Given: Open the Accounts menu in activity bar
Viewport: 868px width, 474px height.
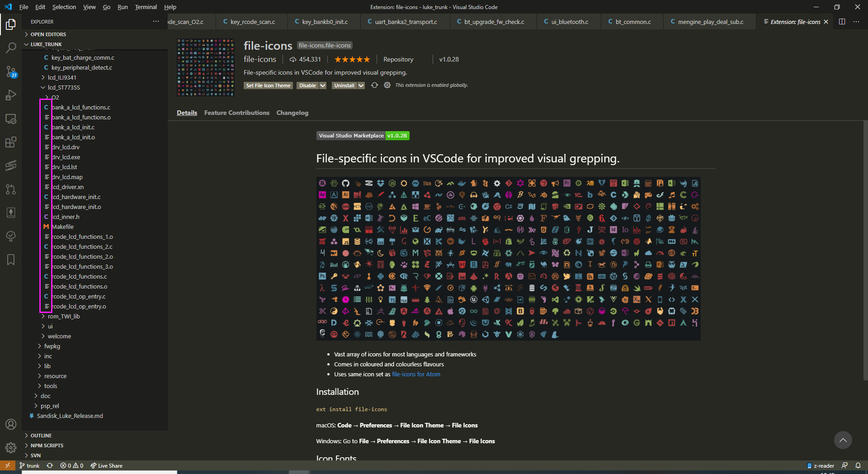Looking at the screenshot, I should point(11,424).
